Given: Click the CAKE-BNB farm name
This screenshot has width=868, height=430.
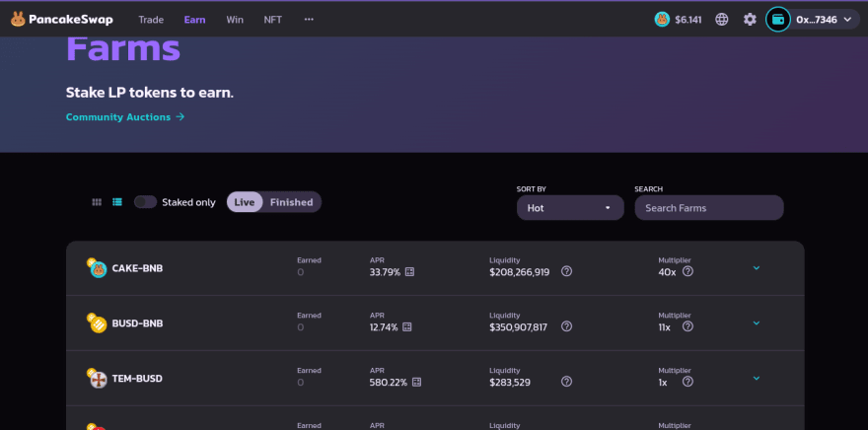Looking at the screenshot, I should [137, 268].
